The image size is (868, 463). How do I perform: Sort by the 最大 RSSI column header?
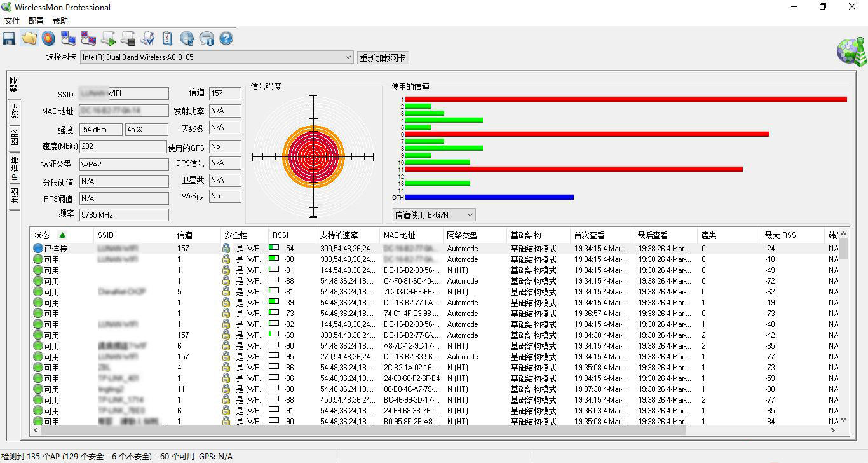pyautogui.click(x=792, y=235)
